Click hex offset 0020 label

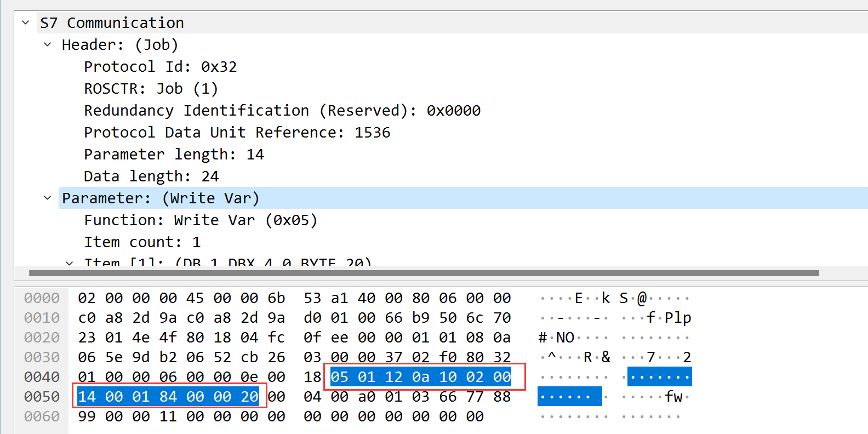42,338
